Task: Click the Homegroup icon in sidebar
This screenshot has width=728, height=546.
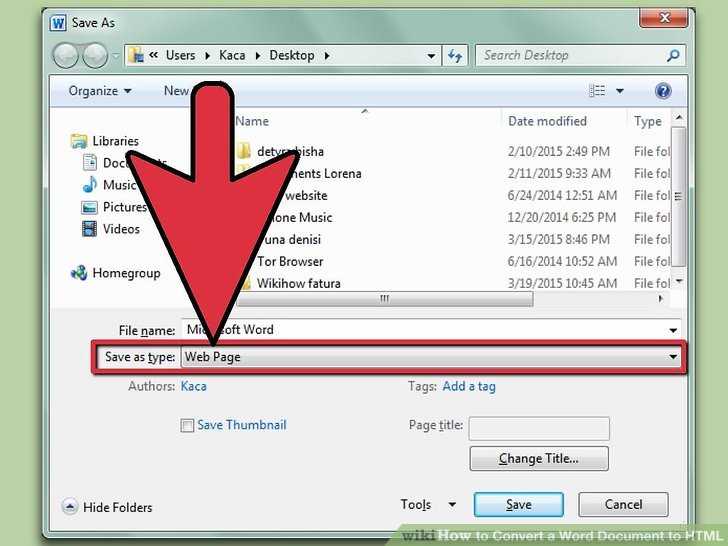Action: click(79, 273)
